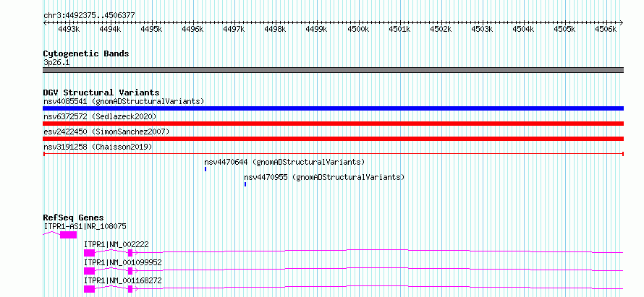Click the thin red nsv3191258 Chaisson2019 line

(x=333, y=154)
